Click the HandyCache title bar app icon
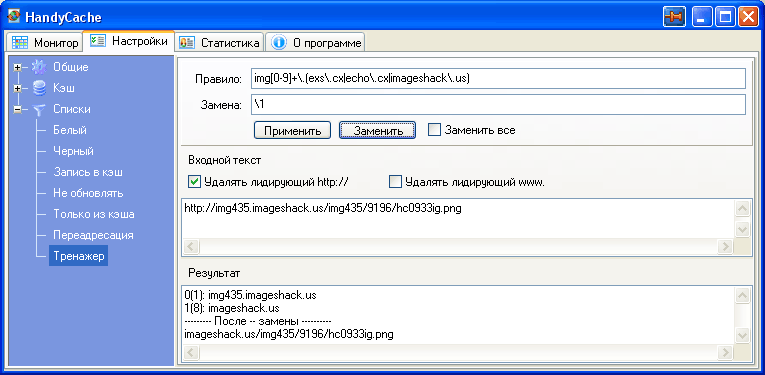Viewport: 765px width, 375px height. 13,17
